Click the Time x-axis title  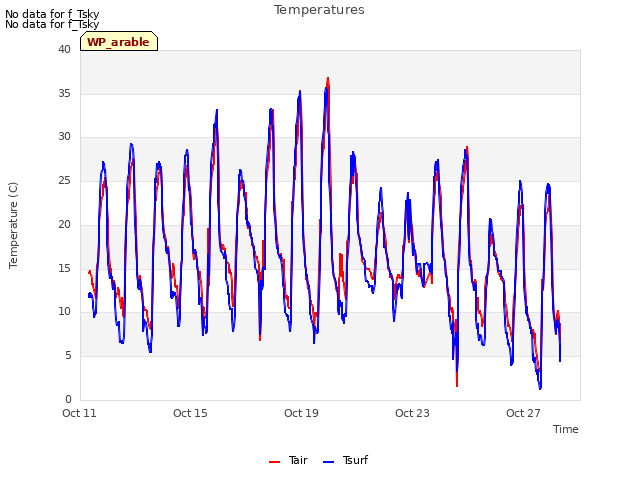tap(565, 429)
